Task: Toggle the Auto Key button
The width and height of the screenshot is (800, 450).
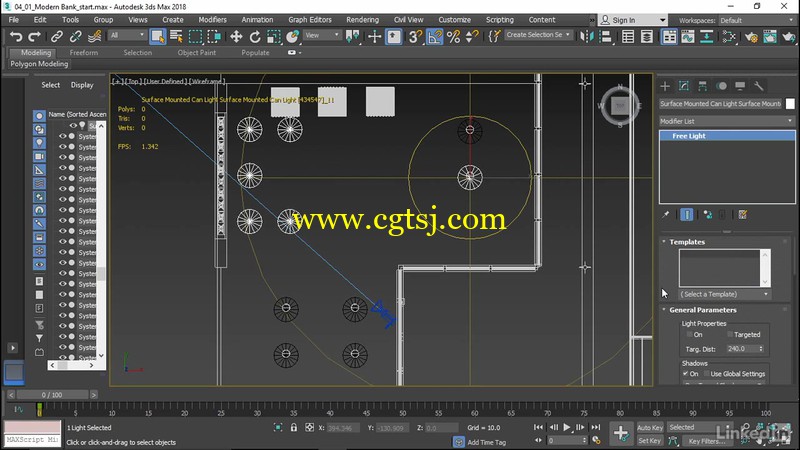Action: pos(650,428)
